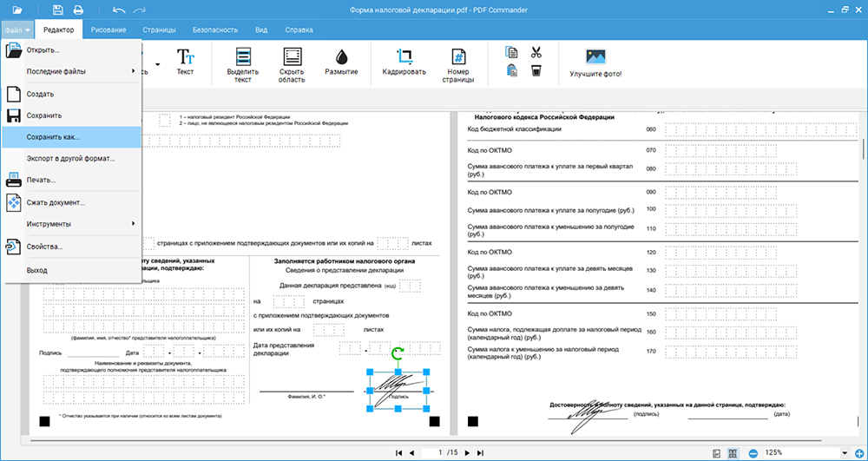Click the printer icon in title bar
The width and height of the screenshot is (868, 461).
pos(78,10)
